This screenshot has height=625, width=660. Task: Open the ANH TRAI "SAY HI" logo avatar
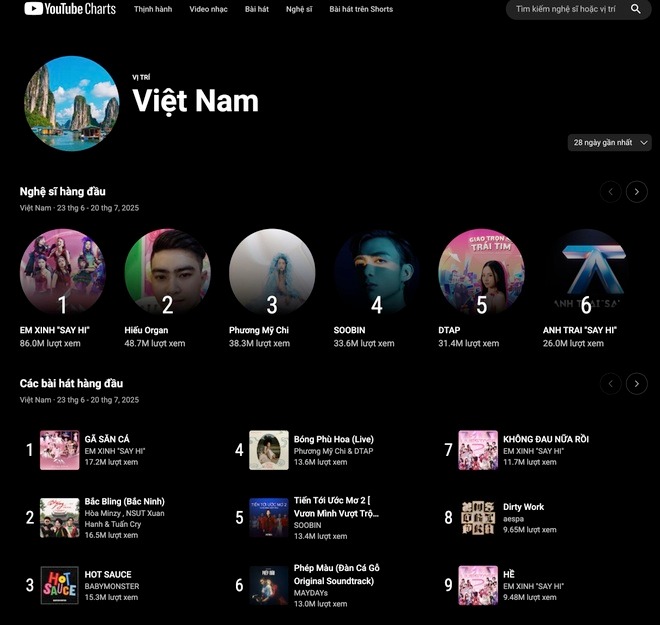pyautogui.click(x=586, y=271)
